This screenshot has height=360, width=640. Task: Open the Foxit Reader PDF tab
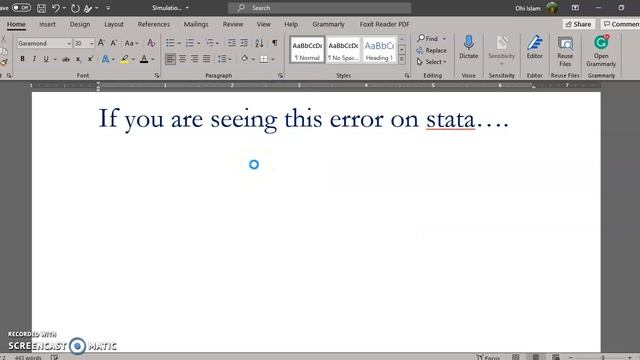click(384, 24)
